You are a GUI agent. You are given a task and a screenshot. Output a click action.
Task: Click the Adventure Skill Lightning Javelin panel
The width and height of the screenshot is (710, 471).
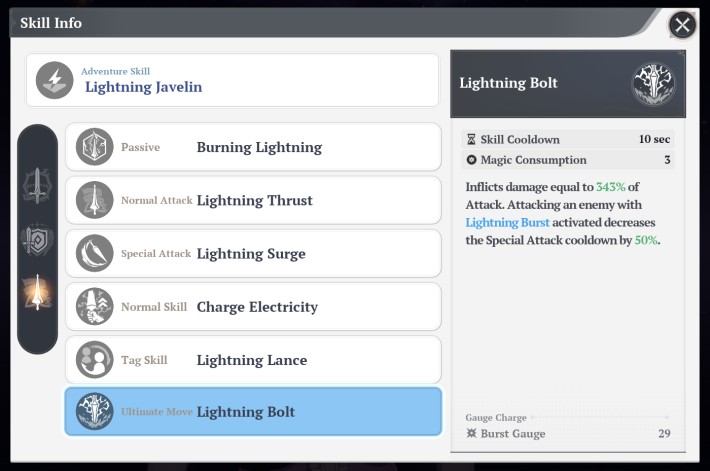[232, 80]
